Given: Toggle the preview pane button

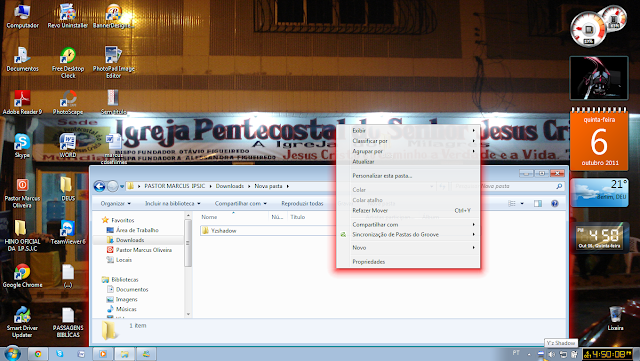Looking at the screenshot, I should point(538,203).
